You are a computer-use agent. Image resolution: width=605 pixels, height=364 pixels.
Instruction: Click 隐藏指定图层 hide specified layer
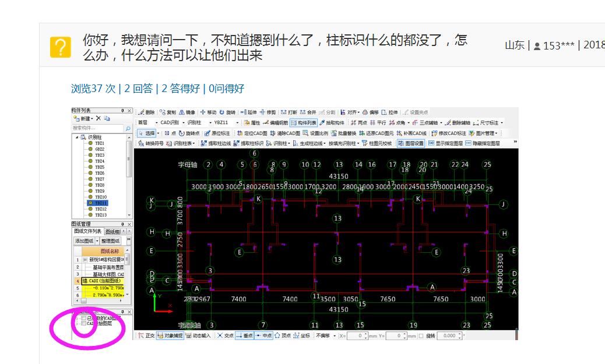tap(482, 143)
